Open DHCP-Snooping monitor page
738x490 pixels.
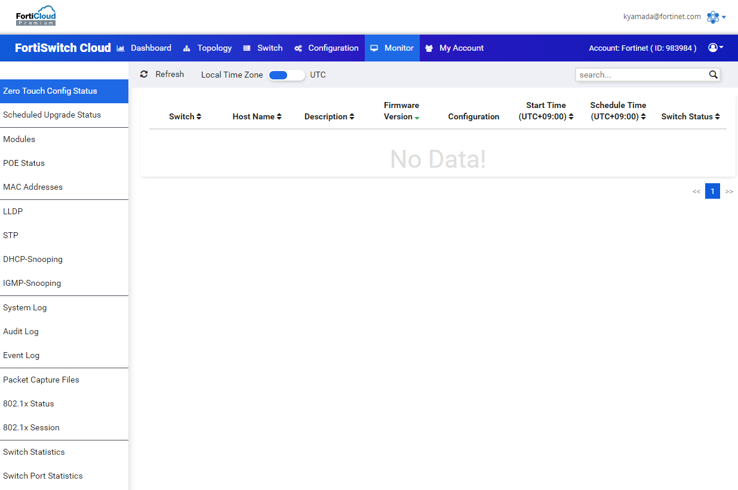click(32, 259)
